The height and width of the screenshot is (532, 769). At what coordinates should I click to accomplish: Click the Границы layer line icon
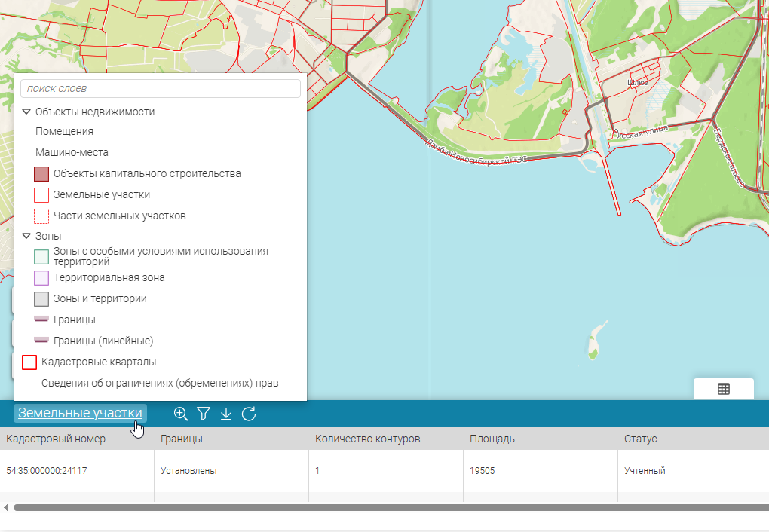click(41, 320)
